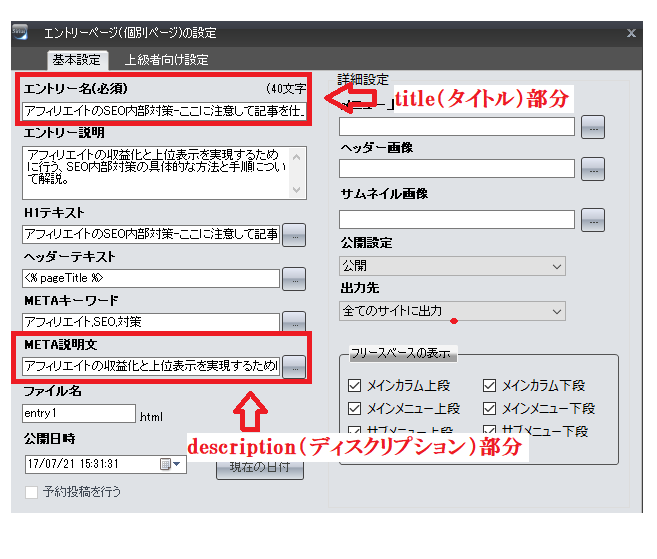
Task: Click the H1テキスト input field
Action: pyautogui.click(x=151, y=234)
